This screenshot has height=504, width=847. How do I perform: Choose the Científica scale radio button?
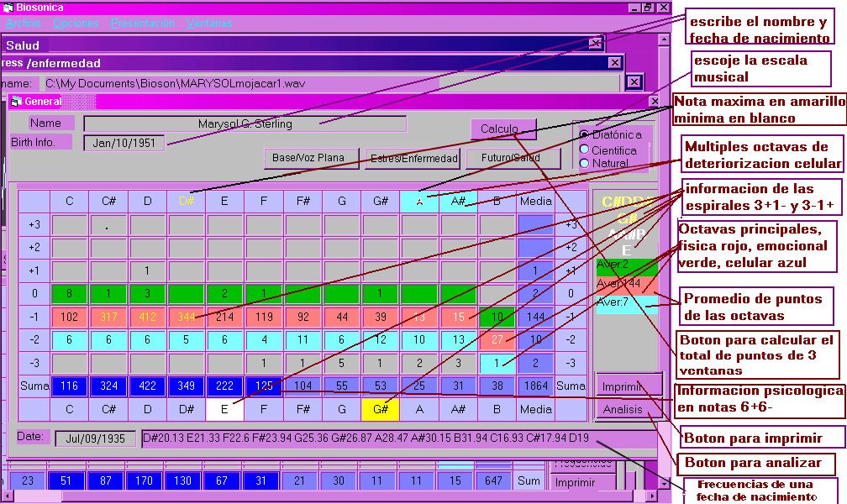[585, 150]
